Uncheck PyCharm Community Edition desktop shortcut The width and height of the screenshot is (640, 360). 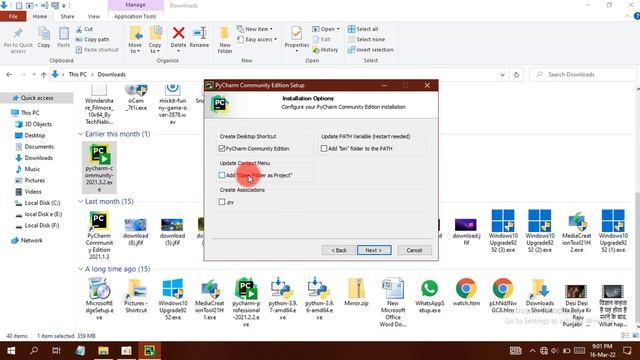coord(222,149)
